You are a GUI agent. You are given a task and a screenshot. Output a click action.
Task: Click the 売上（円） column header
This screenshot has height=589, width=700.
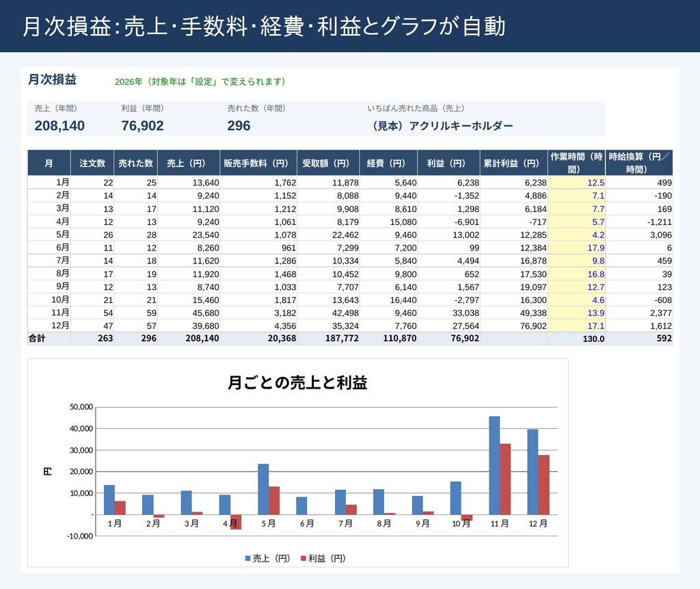coord(189,163)
